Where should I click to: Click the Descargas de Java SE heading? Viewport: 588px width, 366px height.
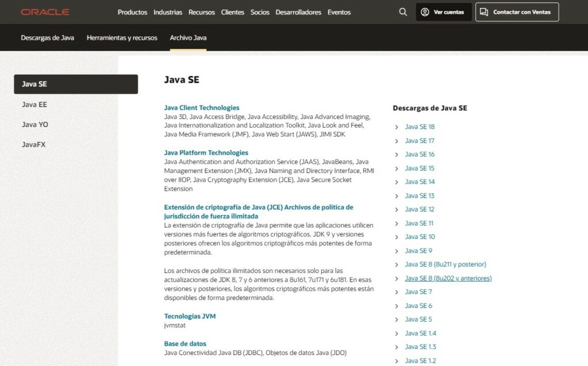[430, 108]
